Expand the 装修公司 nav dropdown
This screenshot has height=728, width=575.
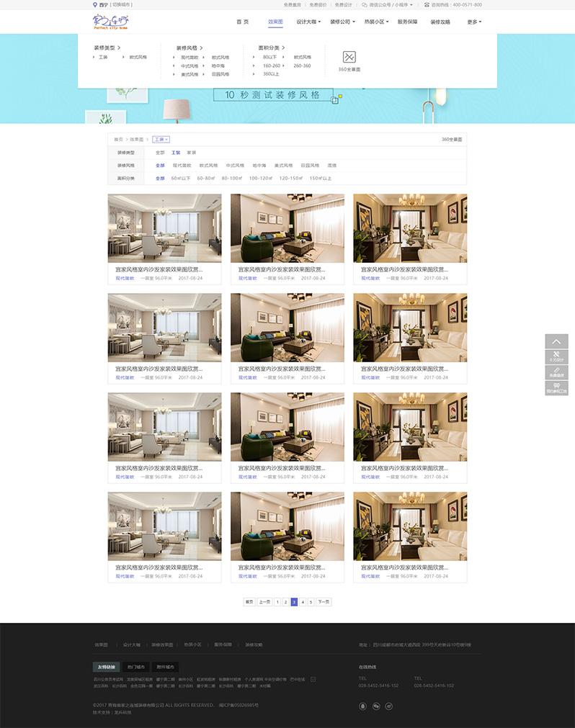342,22
